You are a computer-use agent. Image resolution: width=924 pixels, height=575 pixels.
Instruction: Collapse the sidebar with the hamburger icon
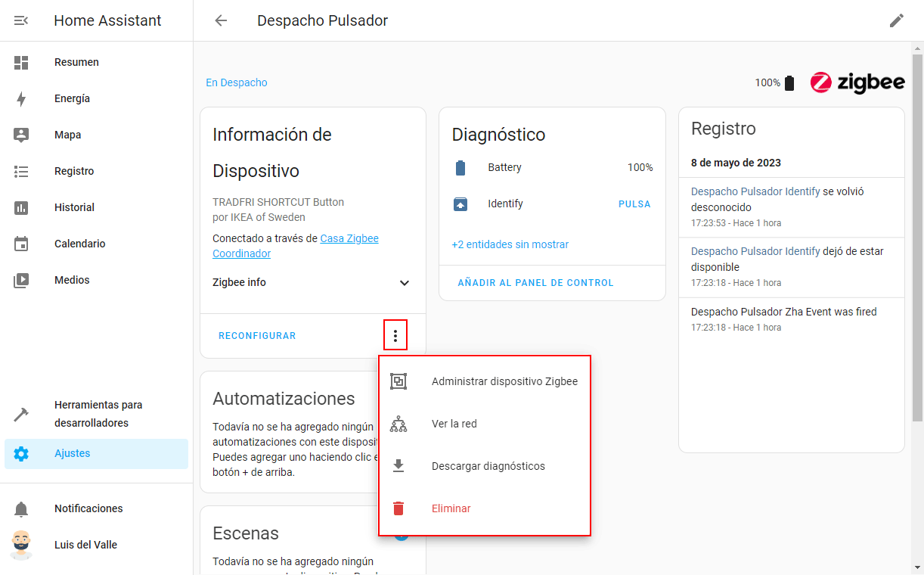(x=21, y=20)
